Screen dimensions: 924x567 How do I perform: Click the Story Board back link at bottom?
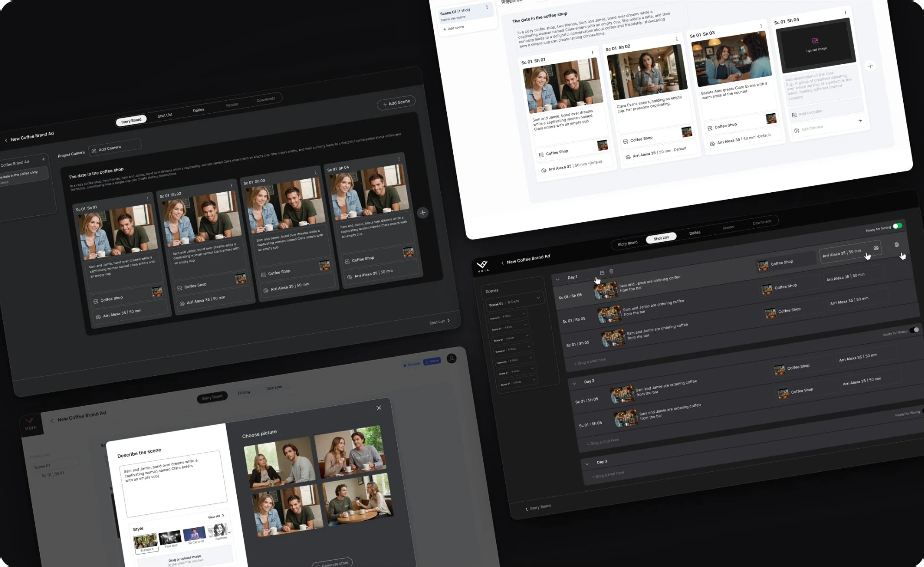tap(538, 507)
